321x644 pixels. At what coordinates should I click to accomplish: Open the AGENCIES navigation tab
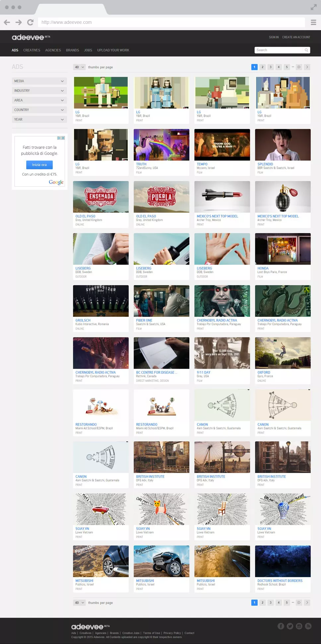(x=53, y=50)
